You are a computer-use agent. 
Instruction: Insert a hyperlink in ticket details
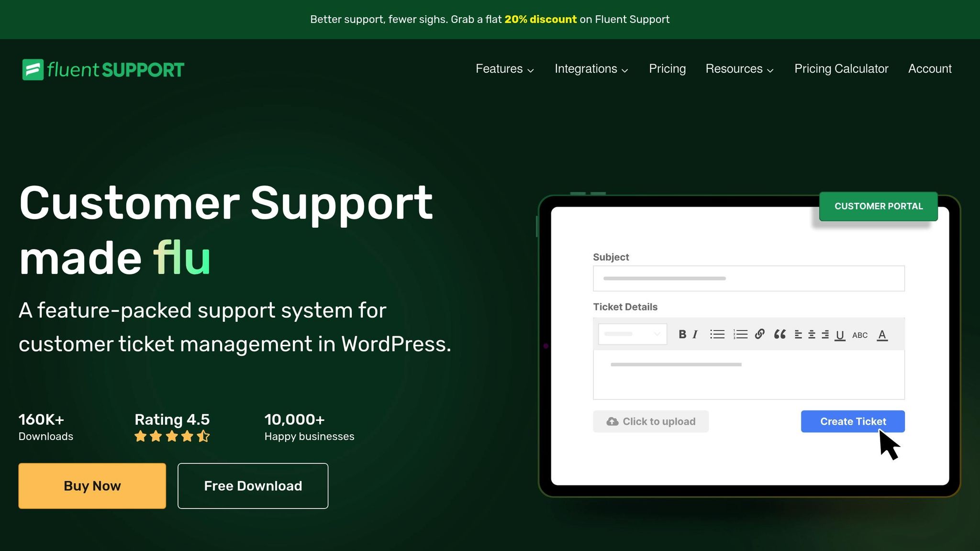[x=760, y=334]
